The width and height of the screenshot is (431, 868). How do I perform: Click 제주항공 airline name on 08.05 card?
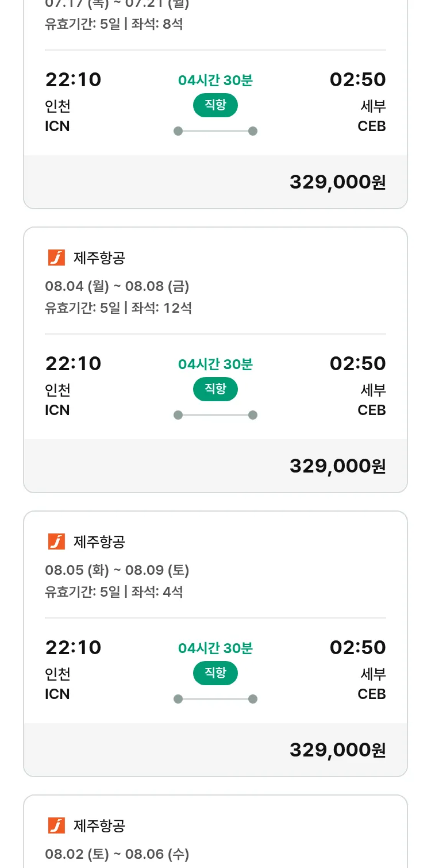point(99,542)
